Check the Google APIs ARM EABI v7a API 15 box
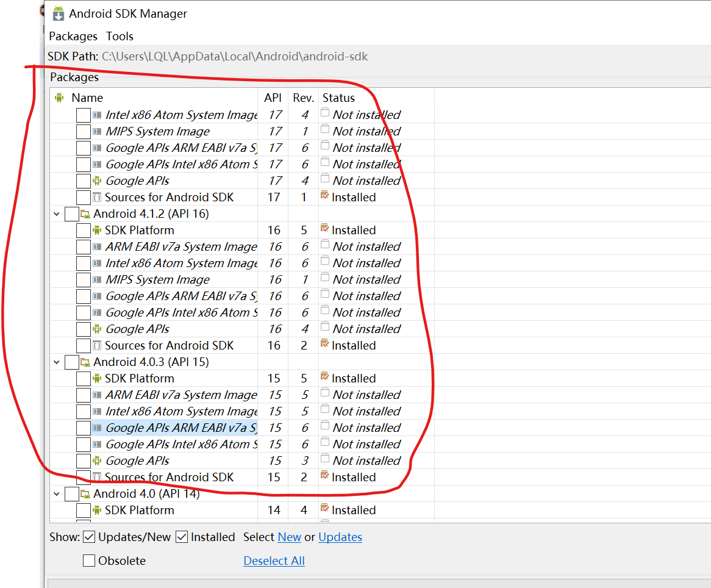 [84, 428]
